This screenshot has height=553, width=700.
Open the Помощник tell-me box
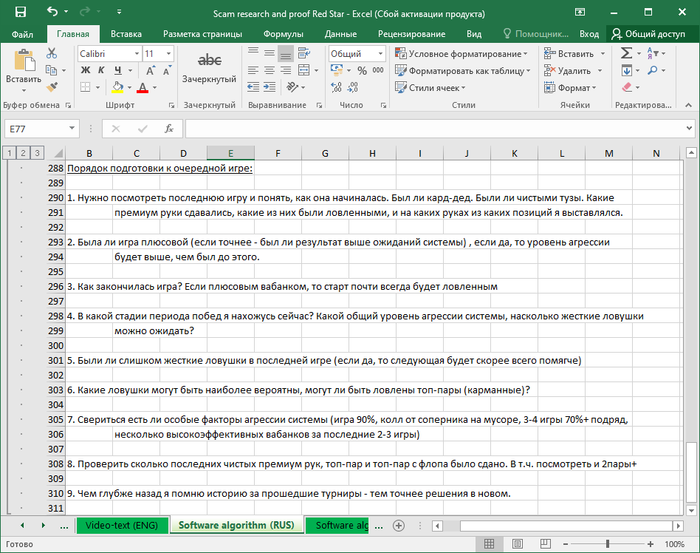(x=536, y=34)
